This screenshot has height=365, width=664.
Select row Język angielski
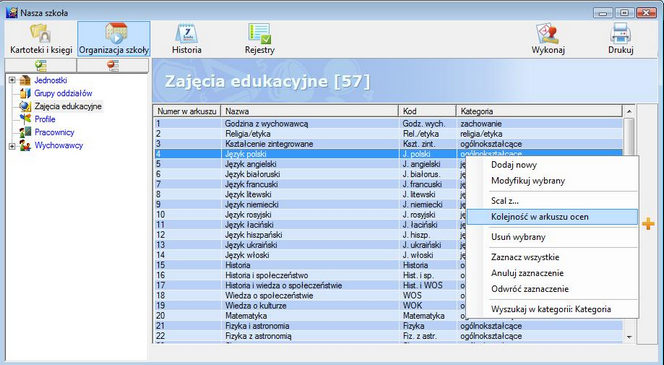tap(310, 164)
